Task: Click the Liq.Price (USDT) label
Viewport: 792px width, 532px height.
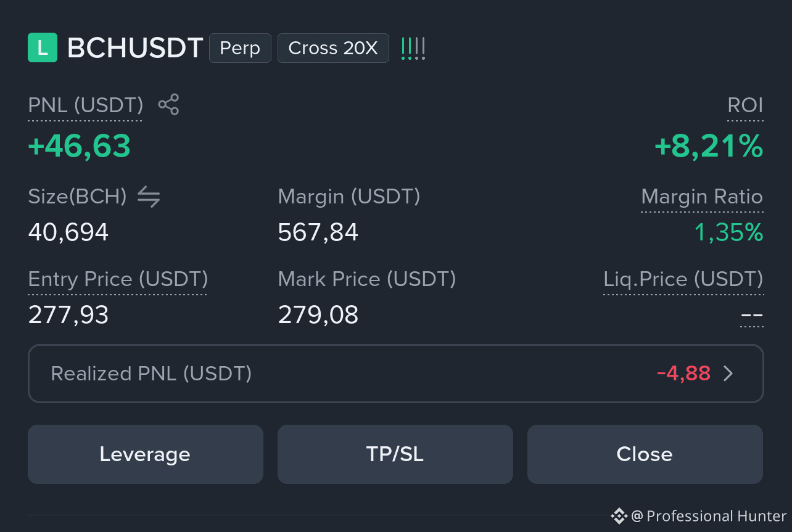Action: [x=683, y=279]
